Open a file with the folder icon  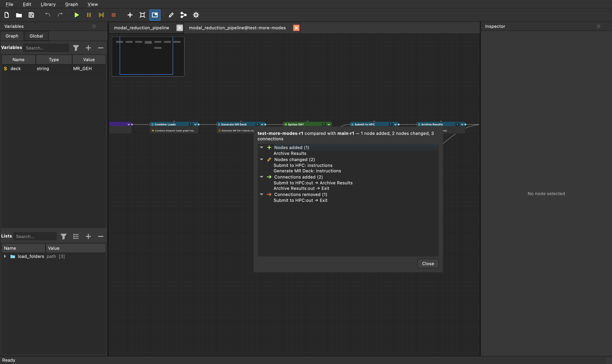[19, 15]
